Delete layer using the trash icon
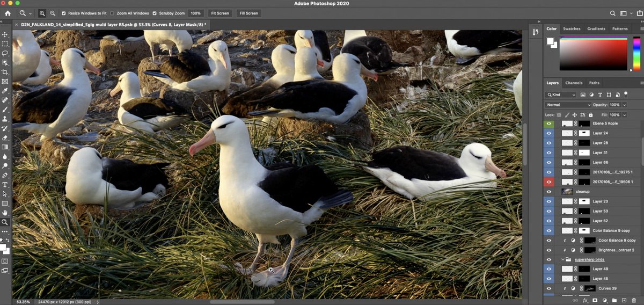The height and width of the screenshot is (305, 644). 634,300
